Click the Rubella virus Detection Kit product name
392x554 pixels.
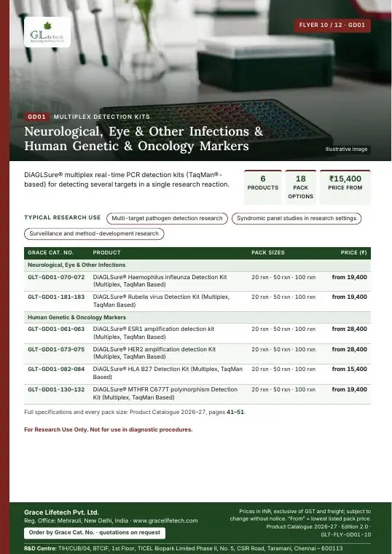(162, 300)
